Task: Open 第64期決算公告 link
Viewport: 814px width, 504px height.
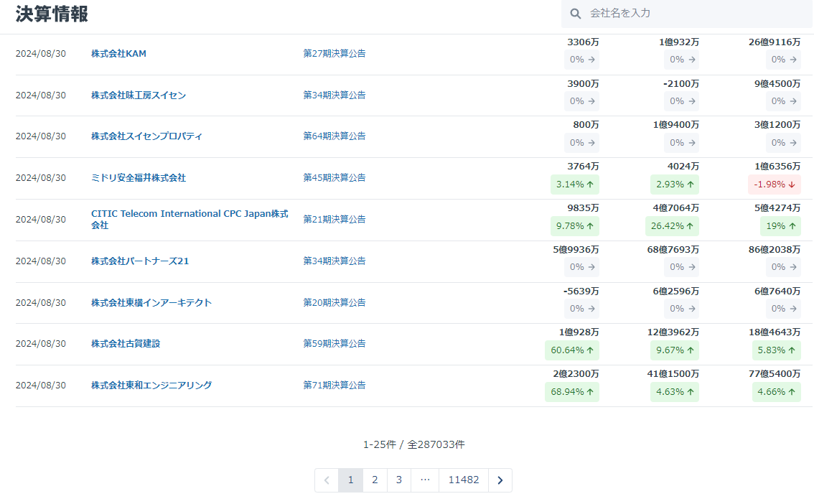Action: (335, 136)
